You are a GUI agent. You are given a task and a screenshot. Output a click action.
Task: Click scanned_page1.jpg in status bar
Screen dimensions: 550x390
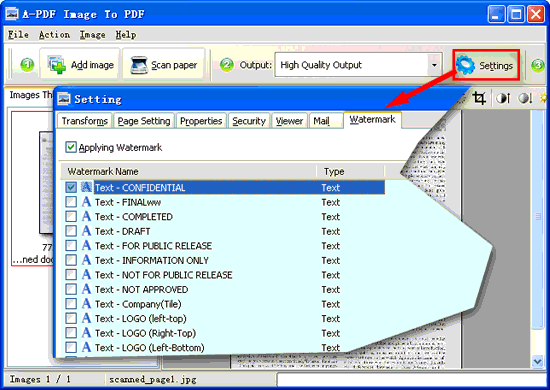click(x=153, y=379)
